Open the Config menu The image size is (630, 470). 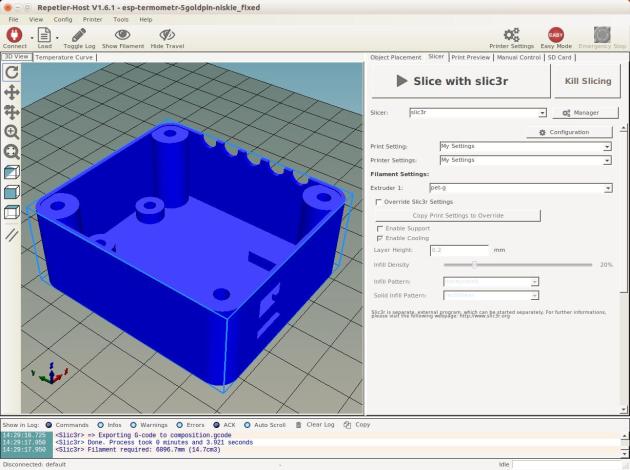click(x=63, y=19)
